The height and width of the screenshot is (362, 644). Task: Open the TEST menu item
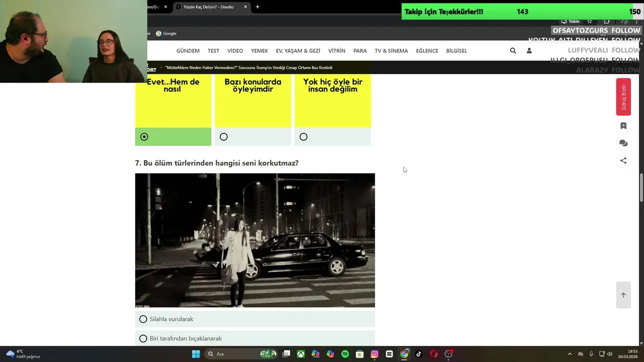[213, 51]
